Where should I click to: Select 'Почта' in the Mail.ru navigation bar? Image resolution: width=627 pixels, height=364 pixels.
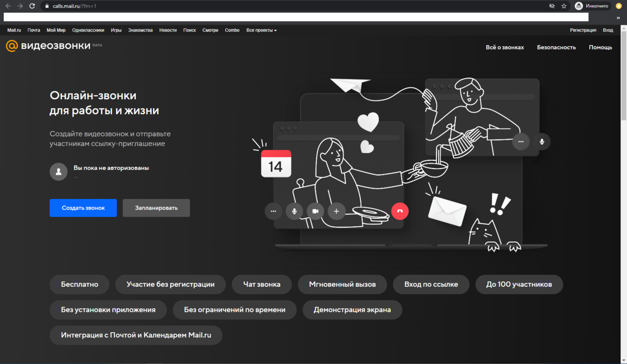[33, 30]
